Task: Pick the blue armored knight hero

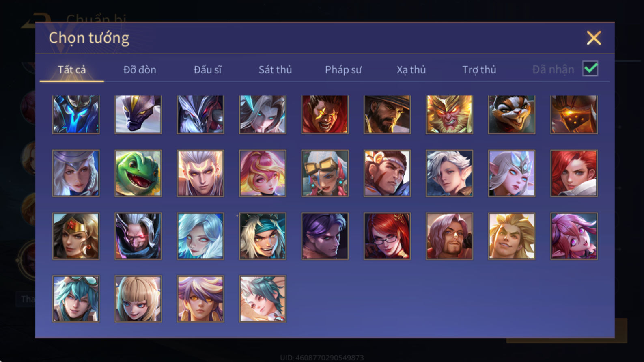Action: coord(76,114)
